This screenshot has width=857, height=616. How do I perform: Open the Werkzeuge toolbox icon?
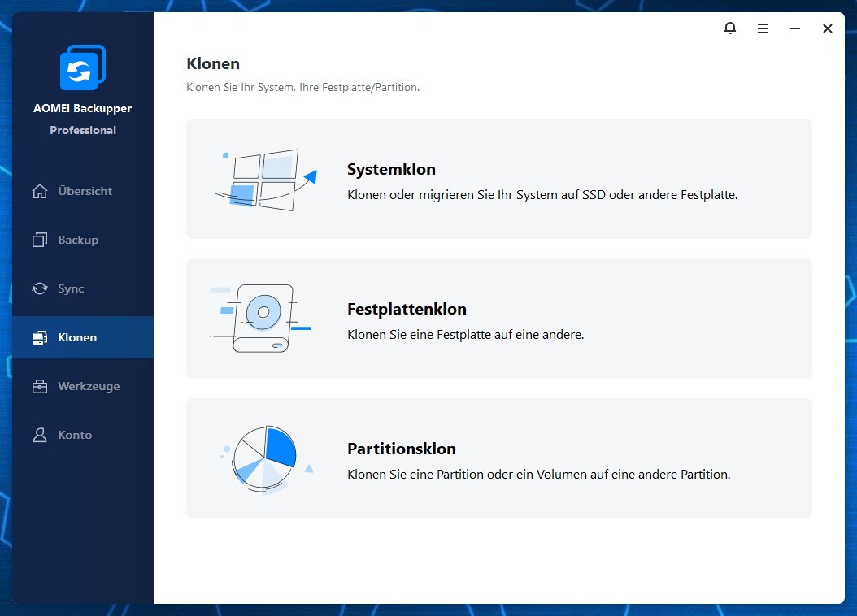(40, 387)
